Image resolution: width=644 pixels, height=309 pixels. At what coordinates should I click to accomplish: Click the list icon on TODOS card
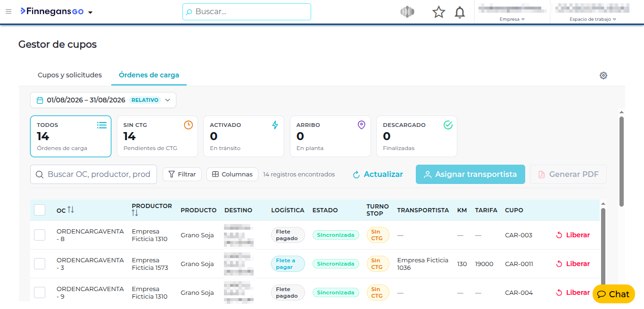coord(102,125)
